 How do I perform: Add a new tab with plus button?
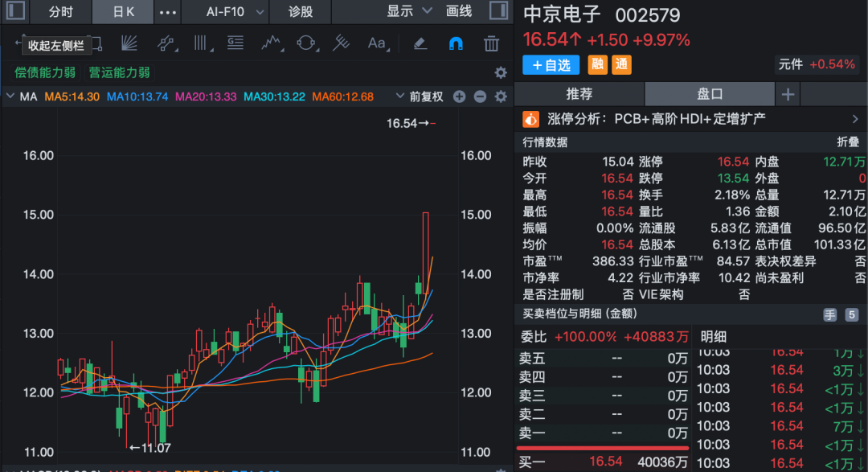coord(788,94)
